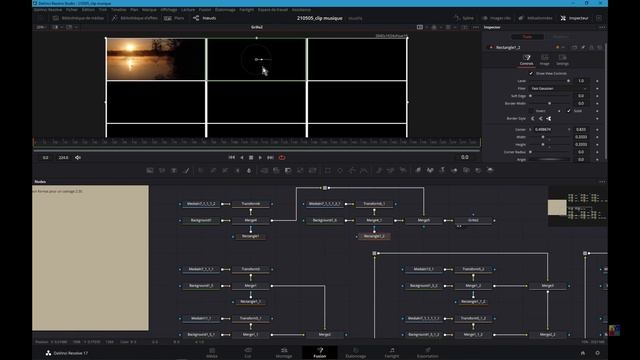Add a Renderer 3D node from toolbar
The width and height of the screenshot is (640, 360).
(490, 170)
